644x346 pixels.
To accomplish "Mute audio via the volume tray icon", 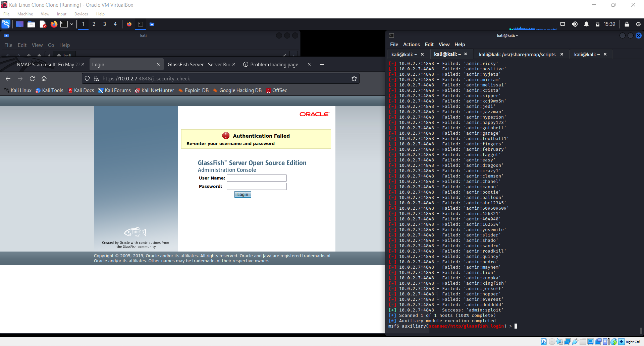I will tap(575, 24).
